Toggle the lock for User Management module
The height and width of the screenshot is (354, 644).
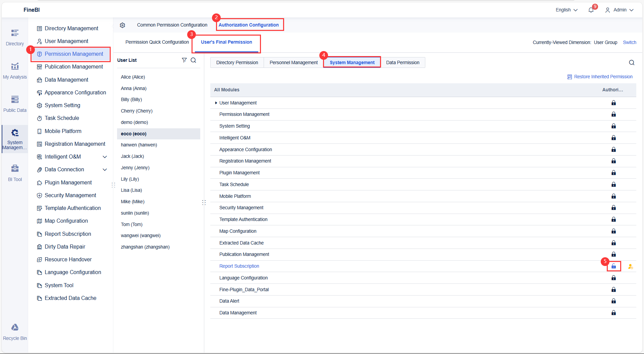click(613, 103)
